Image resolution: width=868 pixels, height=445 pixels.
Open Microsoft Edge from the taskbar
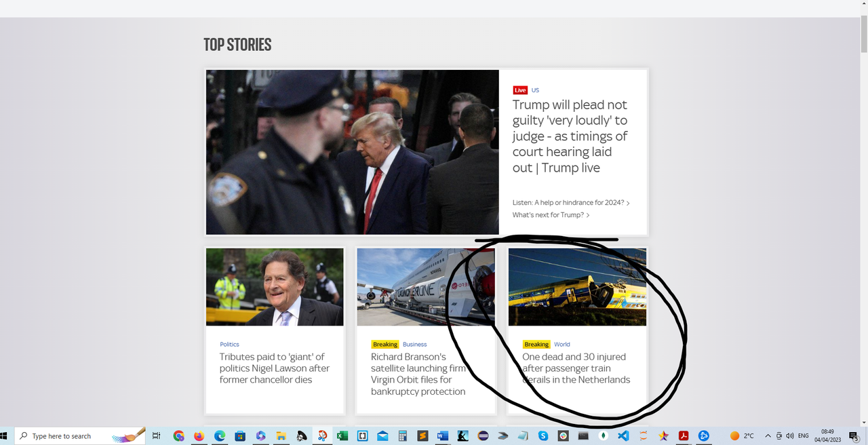coord(220,436)
